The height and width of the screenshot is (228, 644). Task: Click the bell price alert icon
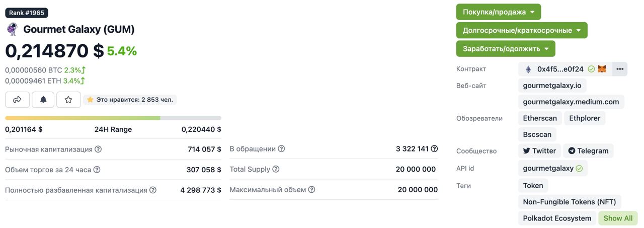click(43, 100)
